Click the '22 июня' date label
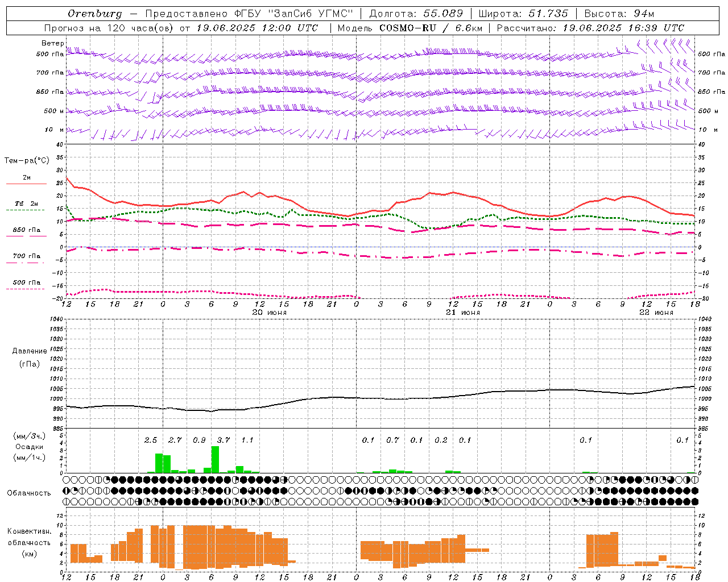Viewport: 728px width, 582px height. click(x=656, y=313)
